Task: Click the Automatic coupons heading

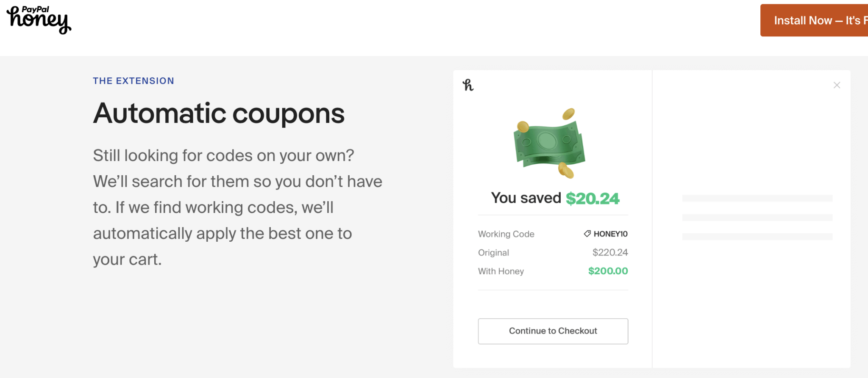Action: (219, 113)
